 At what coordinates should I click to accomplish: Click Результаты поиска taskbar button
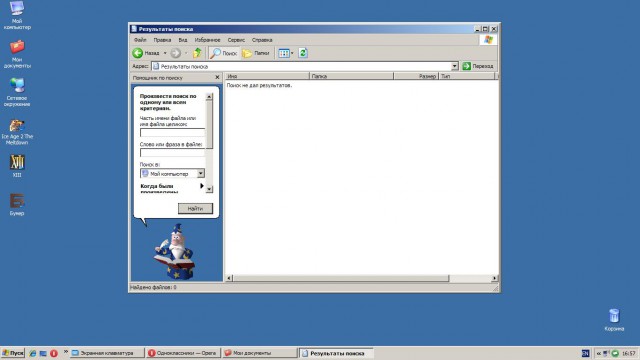pyautogui.click(x=336, y=353)
